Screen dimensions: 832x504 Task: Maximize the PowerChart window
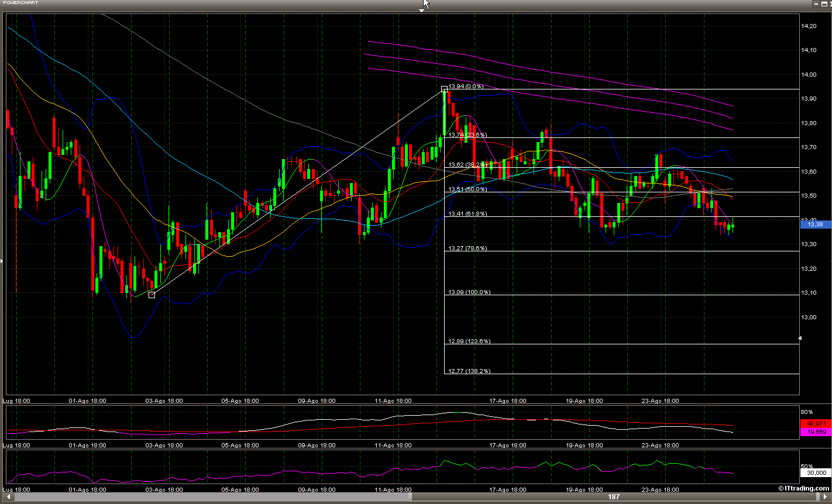pyautogui.click(x=824, y=3)
